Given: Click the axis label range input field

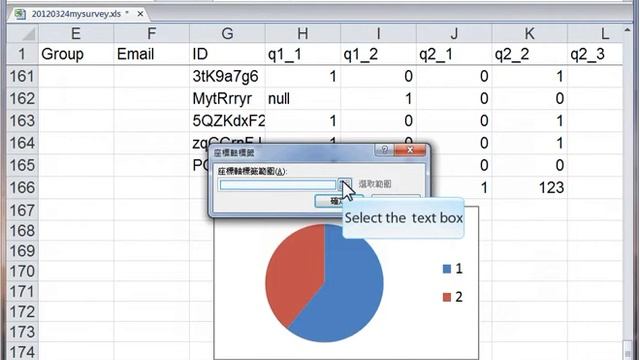Looking at the screenshot, I should pyautogui.click(x=277, y=185).
